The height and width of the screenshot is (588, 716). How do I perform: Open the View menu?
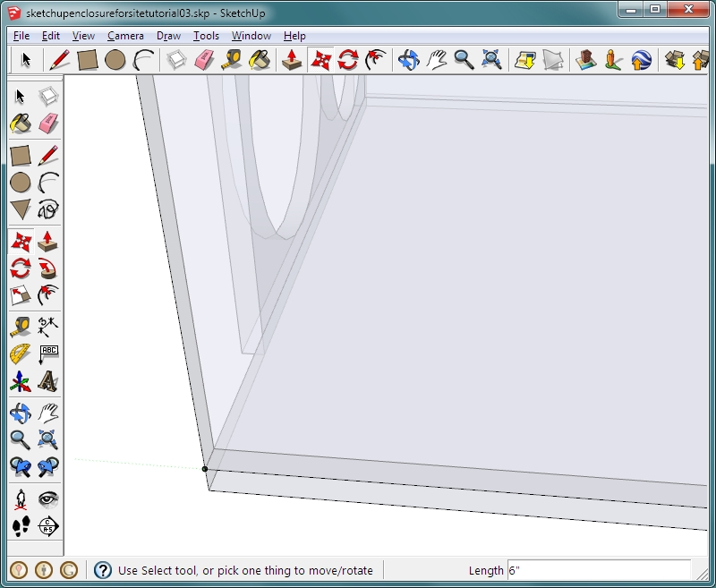tap(83, 36)
